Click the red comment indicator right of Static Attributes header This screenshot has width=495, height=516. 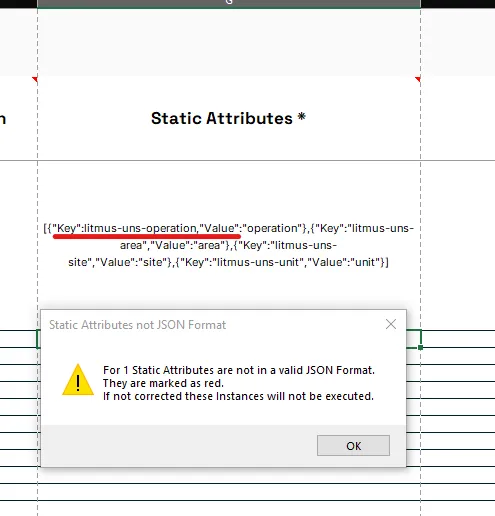(417, 79)
